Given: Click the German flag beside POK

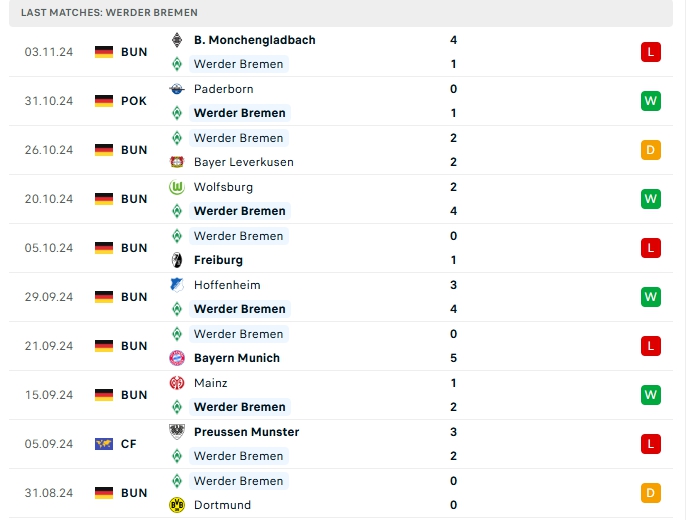Looking at the screenshot, I should pyautogui.click(x=104, y=101).
